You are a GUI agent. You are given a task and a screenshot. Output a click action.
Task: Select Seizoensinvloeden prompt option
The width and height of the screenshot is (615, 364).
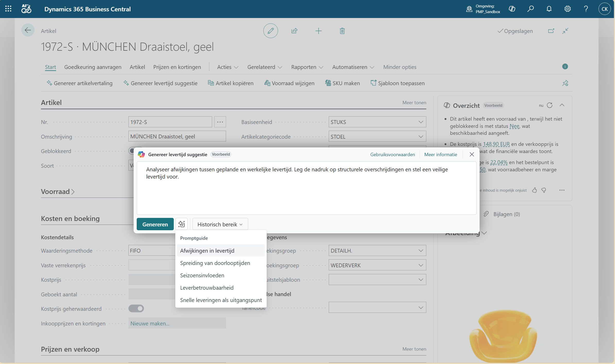202,275
